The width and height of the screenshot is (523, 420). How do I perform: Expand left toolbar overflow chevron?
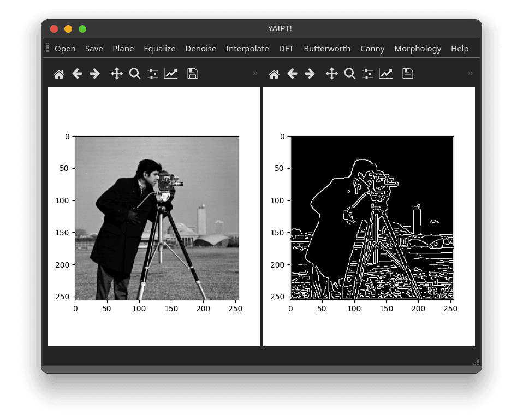[x=255, y=73]
